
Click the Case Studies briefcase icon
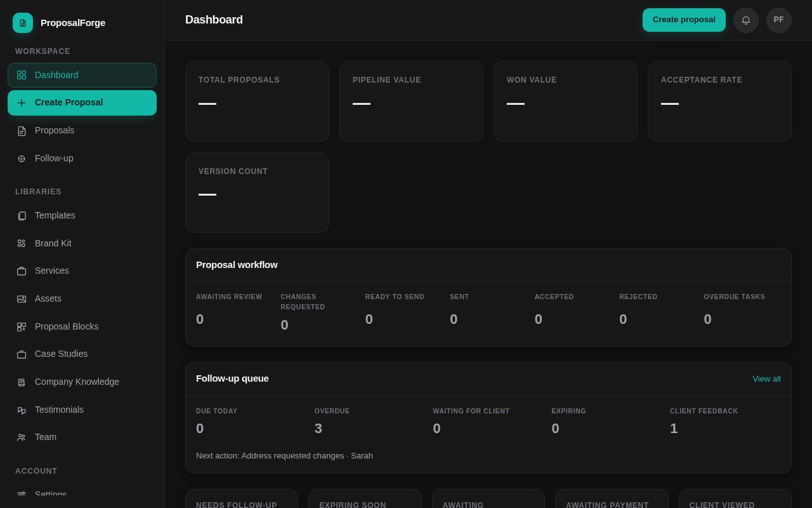(22, 354)
